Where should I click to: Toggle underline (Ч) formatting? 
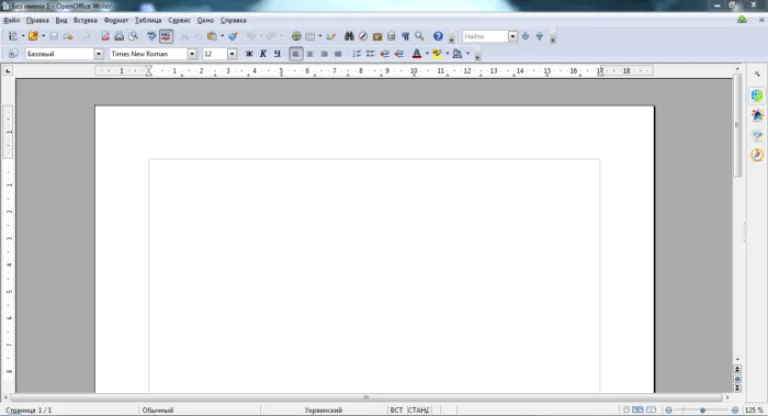(277, 54)
